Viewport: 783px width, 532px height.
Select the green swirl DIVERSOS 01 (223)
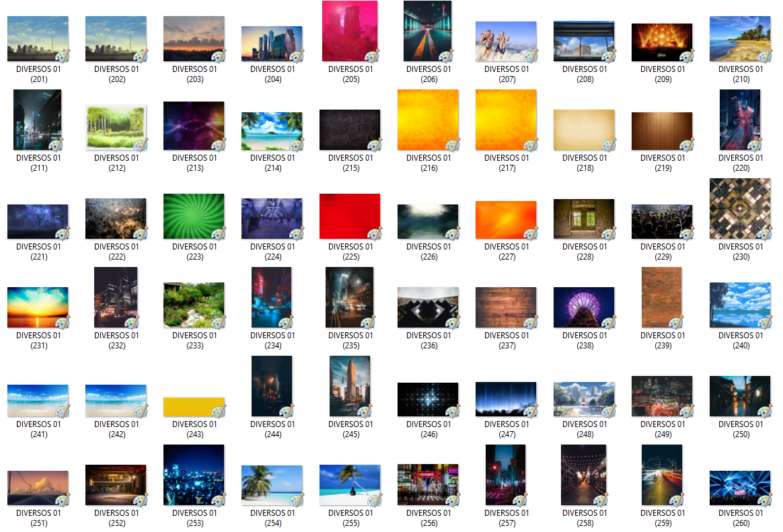point(194,217)
